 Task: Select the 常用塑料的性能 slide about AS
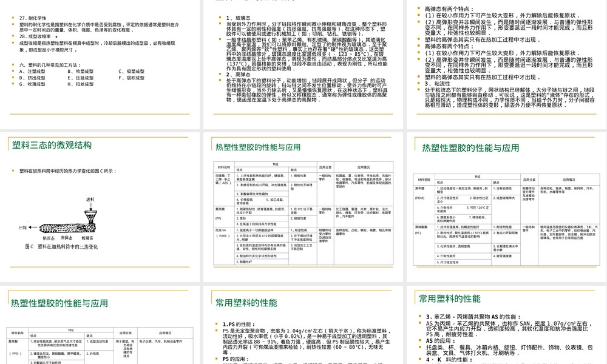[506, 325]
